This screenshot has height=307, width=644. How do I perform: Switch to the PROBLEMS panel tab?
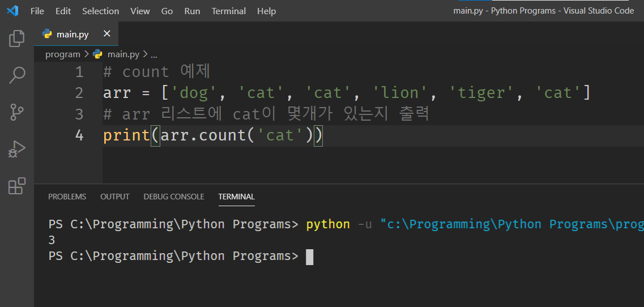click(67, 197)
